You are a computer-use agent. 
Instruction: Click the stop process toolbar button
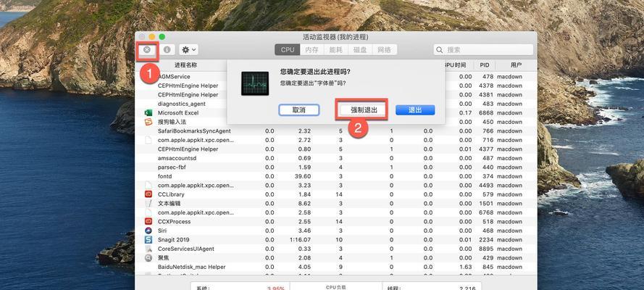(147, 50)
